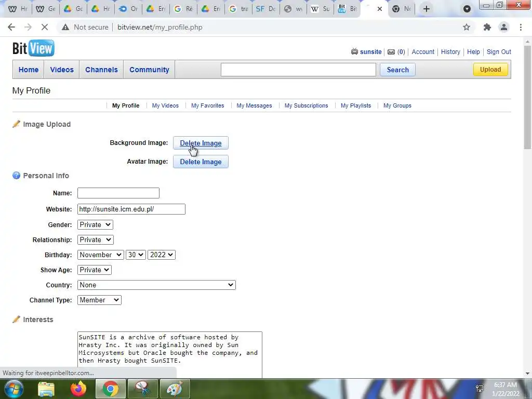Open the Chrome three-dot menu

tap(521, 27)
